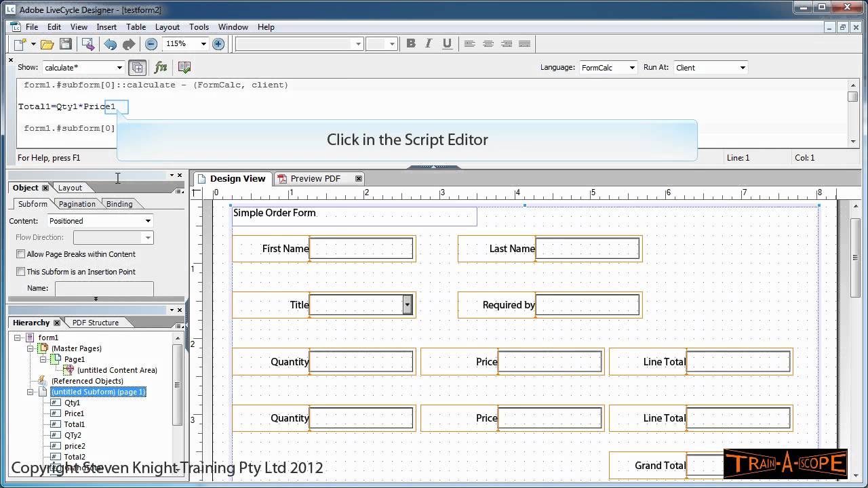The image size is (868, 488).
Task: Open the Tools menu
Action: [x=199, y=27]
